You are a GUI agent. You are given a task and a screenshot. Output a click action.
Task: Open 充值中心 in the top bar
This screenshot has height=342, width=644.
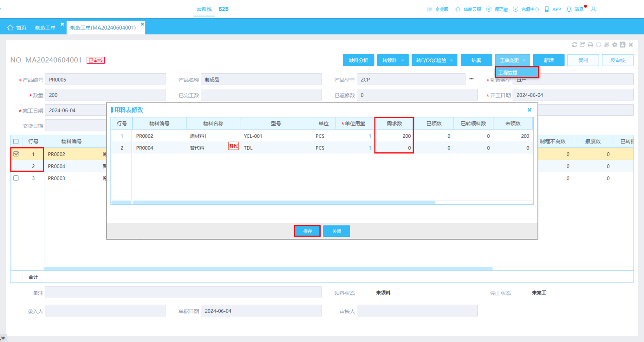point(526,9)
